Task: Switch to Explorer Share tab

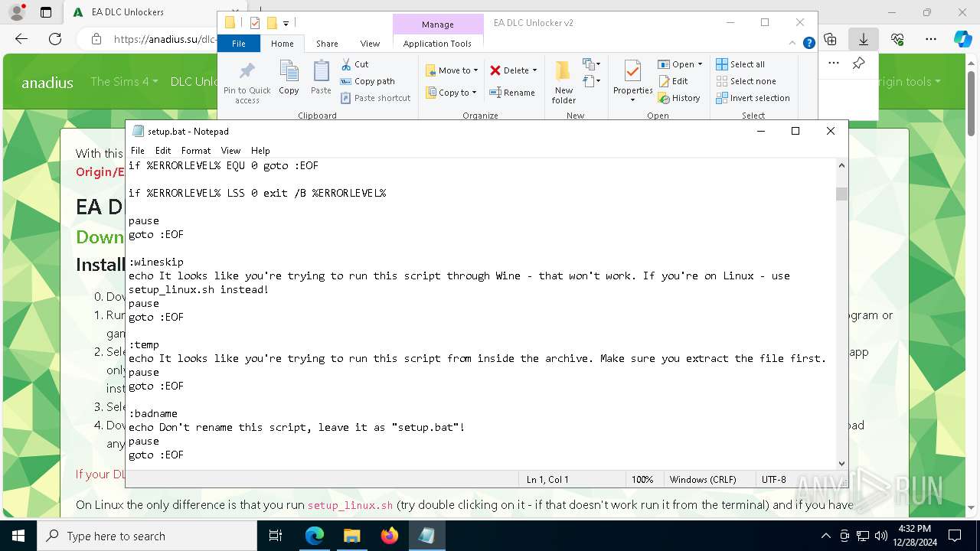Action: click(x=327, y=44)
